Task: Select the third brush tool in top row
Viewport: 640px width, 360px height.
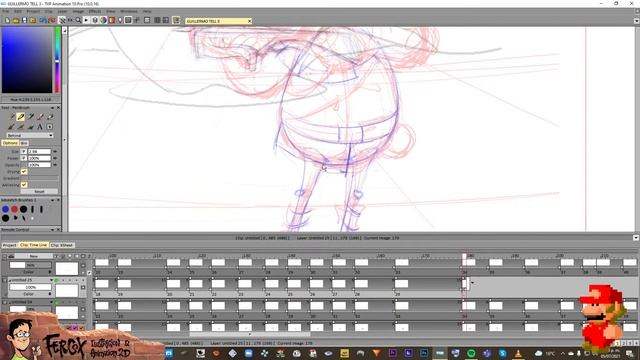Action: [30, 117]
